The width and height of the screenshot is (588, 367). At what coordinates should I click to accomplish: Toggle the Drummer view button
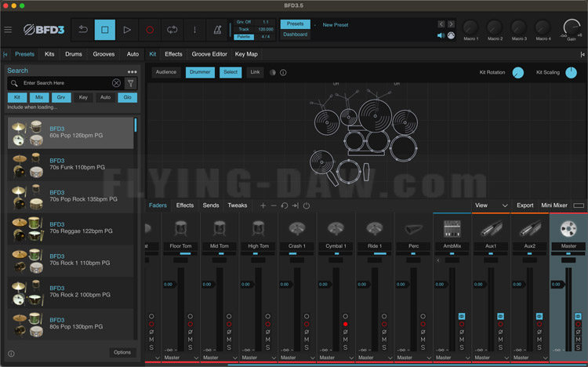(x=200, y=72)
